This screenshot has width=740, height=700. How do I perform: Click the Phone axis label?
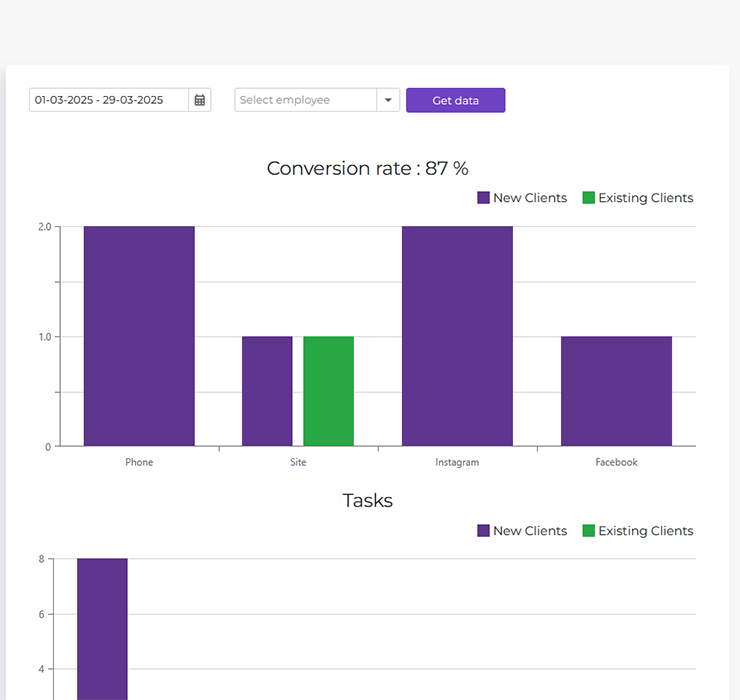coord(139,462)
